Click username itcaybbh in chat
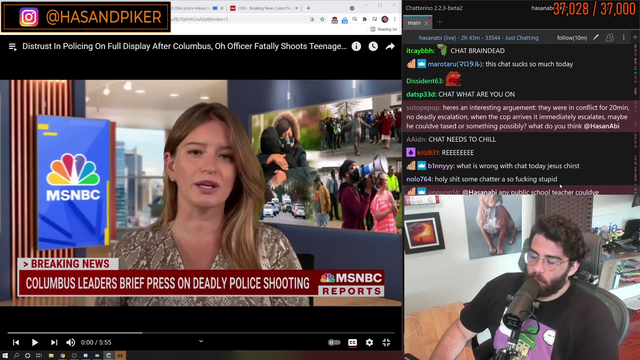This screenshot has width=640, height=360. (x=420, y=51)
